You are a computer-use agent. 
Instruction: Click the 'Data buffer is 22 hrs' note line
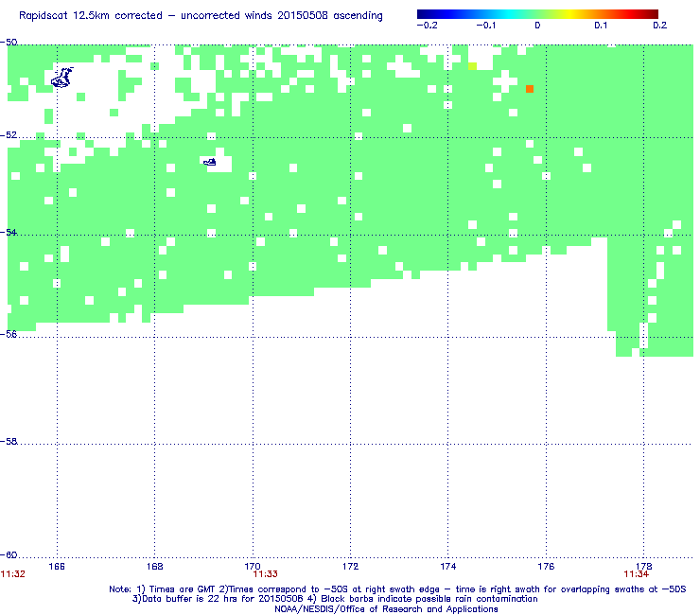click(335, 599)
